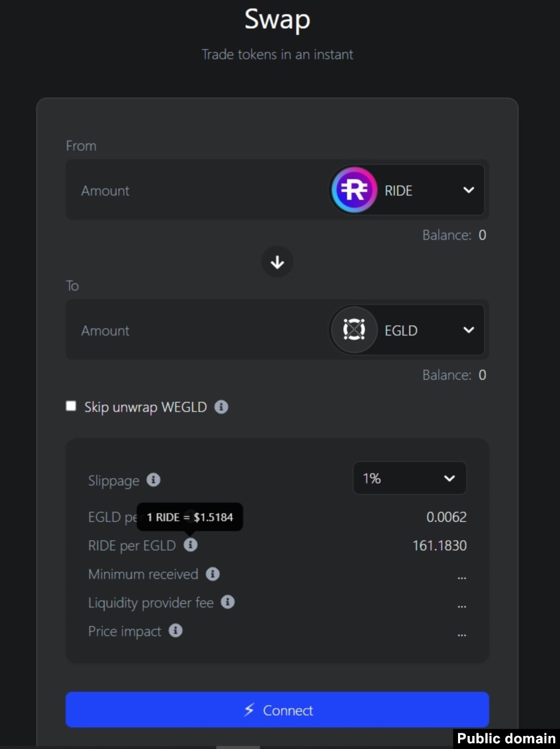Click the RIDE token logo
This screenshot has width=560, height=749.
click(x=354, y=190)
